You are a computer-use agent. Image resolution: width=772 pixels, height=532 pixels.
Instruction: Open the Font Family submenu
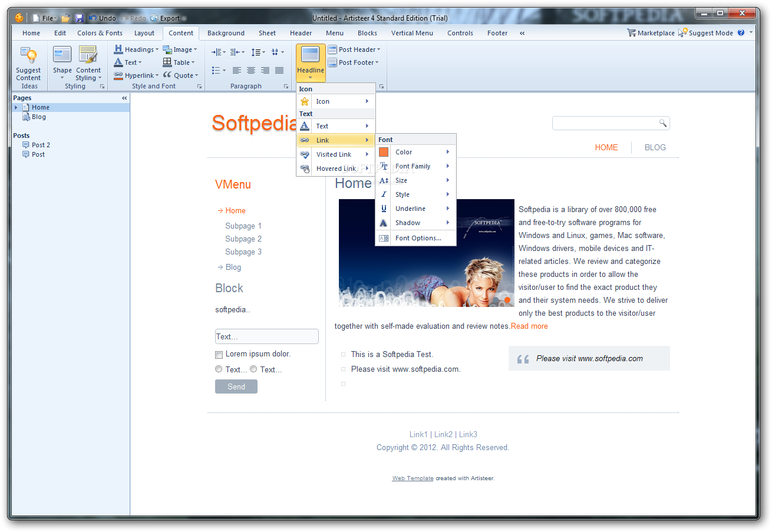[x=415, y=166]
